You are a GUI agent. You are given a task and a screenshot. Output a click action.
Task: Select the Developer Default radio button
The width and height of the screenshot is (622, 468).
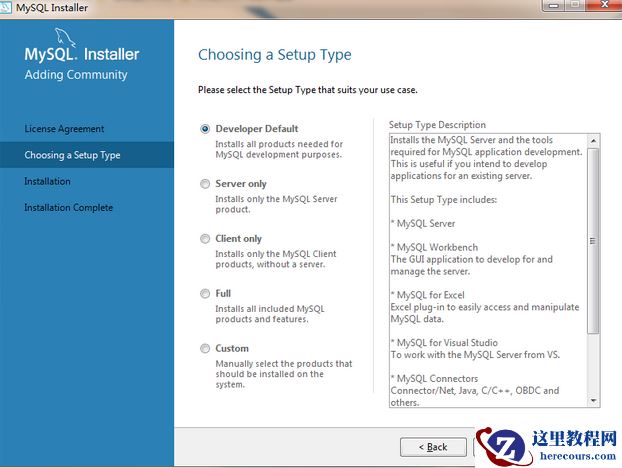pyautogui.click(x=205, y=129)
